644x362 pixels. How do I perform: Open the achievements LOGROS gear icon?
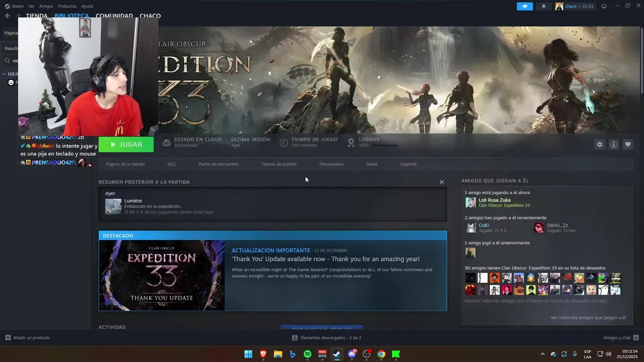(351, 143)
